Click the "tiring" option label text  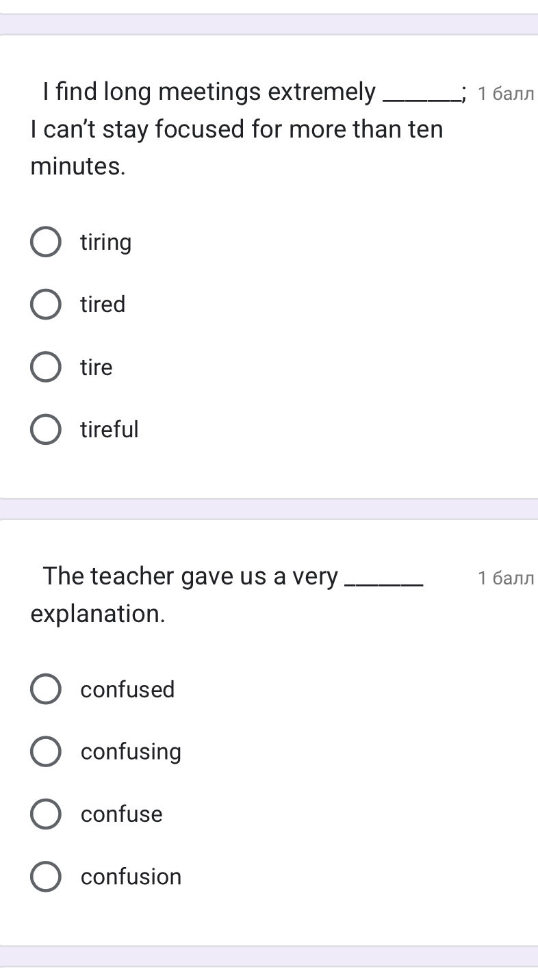(105, 241)
